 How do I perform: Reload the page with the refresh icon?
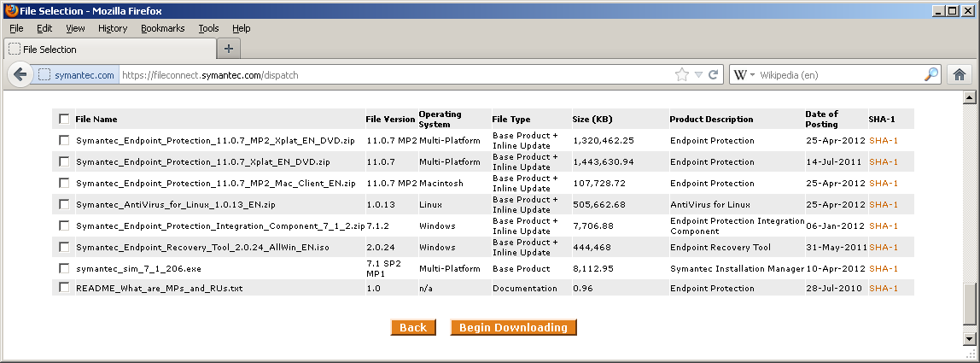coord(713,75)
